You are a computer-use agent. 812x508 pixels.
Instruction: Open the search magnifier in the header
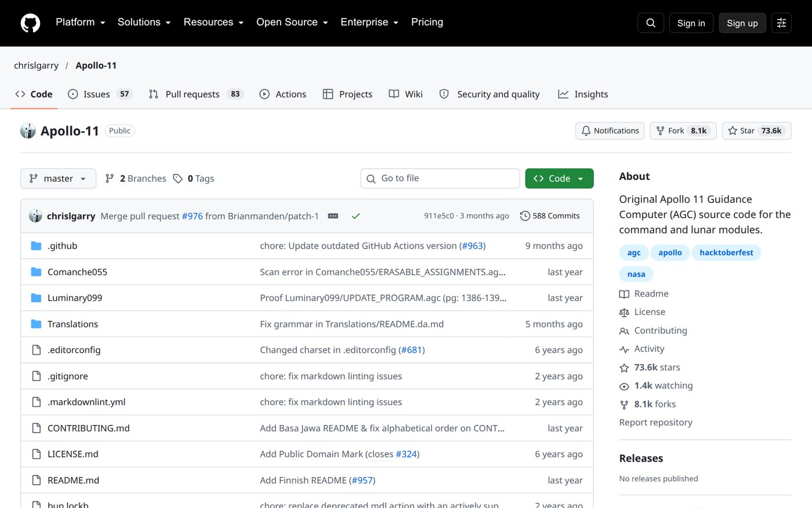pos(651,23)
